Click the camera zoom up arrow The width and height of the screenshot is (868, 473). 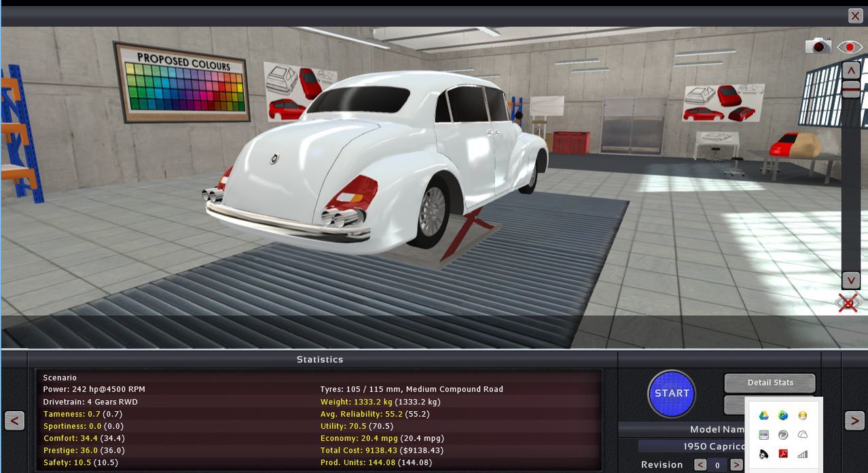click(851, 70)
